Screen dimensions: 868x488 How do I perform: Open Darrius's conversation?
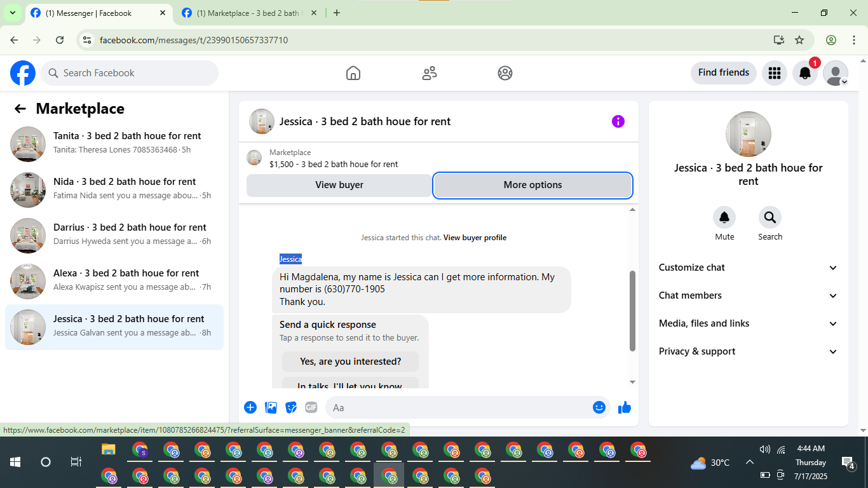click(114, 236)
